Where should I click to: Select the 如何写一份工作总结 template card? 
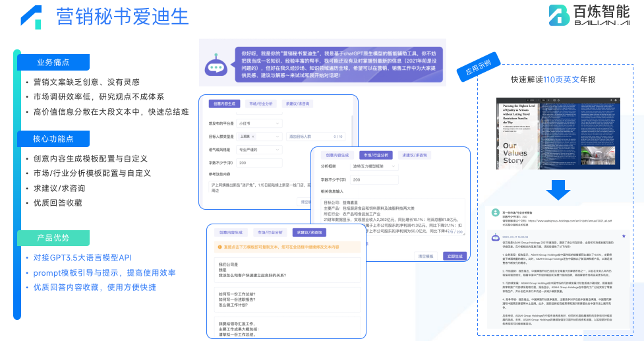click(287, 299)
